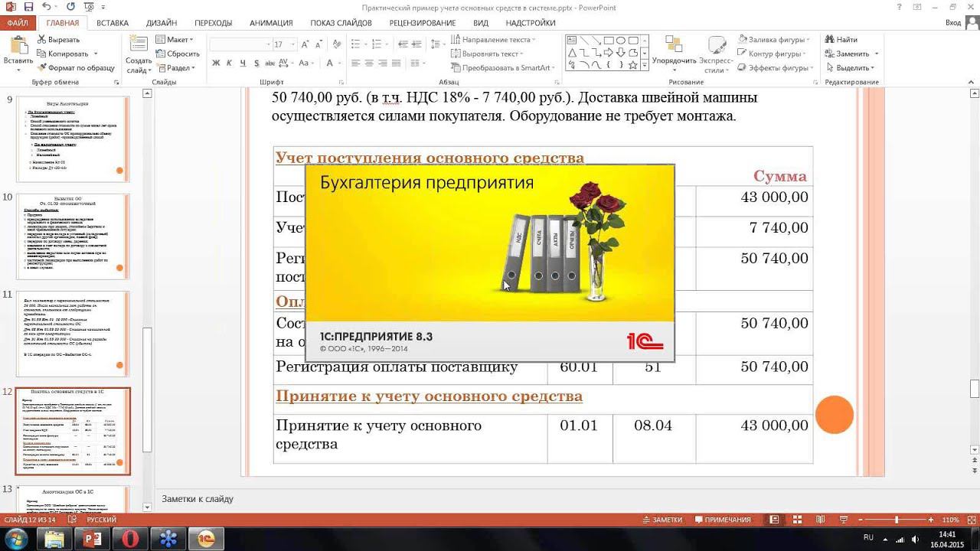Expand the Выделить select dropdown
The width and height of the screenshot is (980, 551).
click(x=851, y=67)
